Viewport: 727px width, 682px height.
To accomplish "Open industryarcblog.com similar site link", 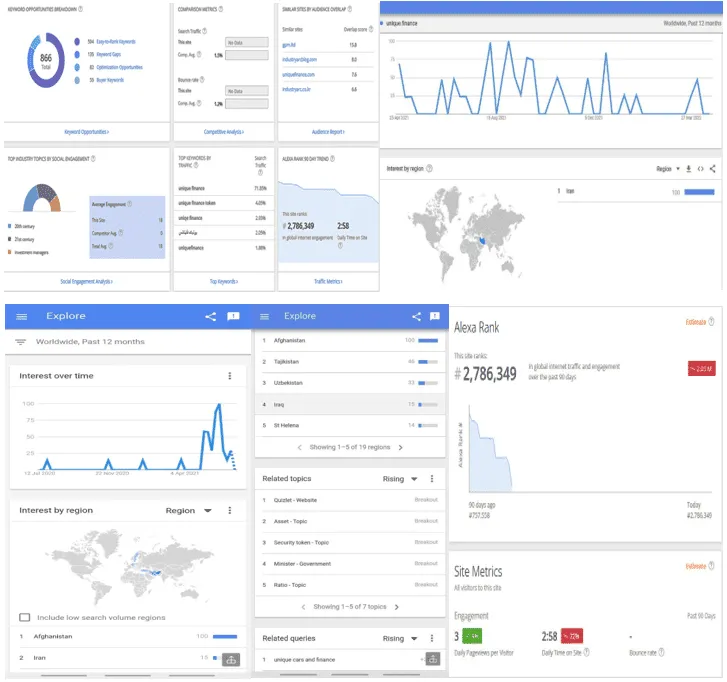I will point(300,60).
